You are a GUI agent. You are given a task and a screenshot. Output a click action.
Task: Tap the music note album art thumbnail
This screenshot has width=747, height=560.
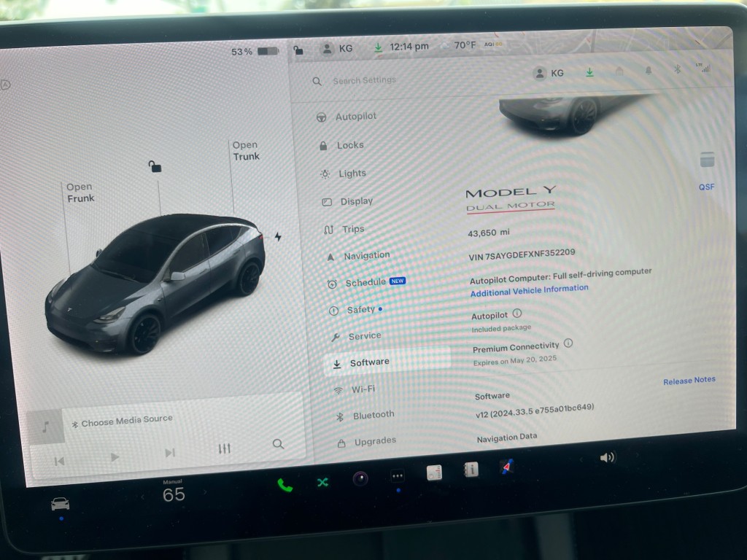[46, 426]
